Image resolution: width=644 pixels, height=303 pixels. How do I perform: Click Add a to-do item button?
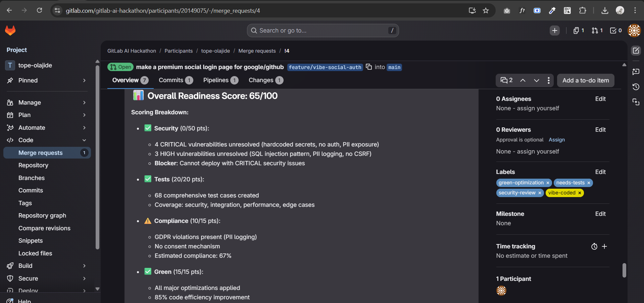point(586,80)
